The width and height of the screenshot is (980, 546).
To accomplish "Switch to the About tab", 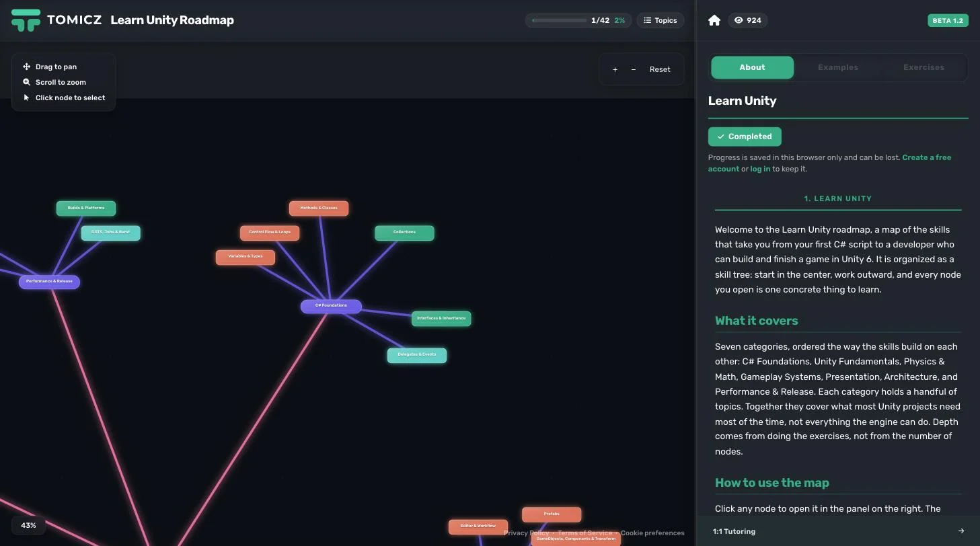I will click(752, 67).
